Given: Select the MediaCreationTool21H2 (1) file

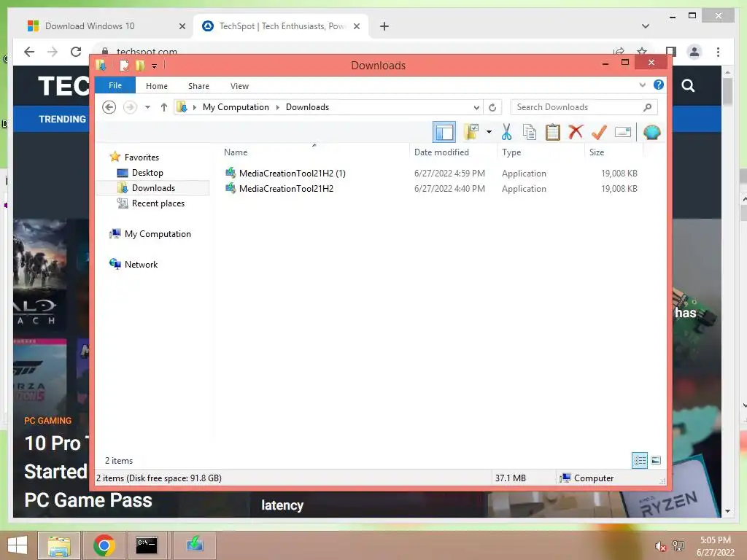Looking at the screenshot, I should [x=292, y=174].
